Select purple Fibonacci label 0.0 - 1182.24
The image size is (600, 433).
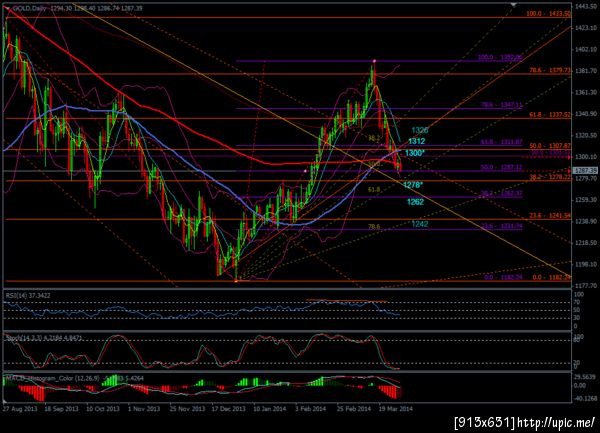point(503,277)
